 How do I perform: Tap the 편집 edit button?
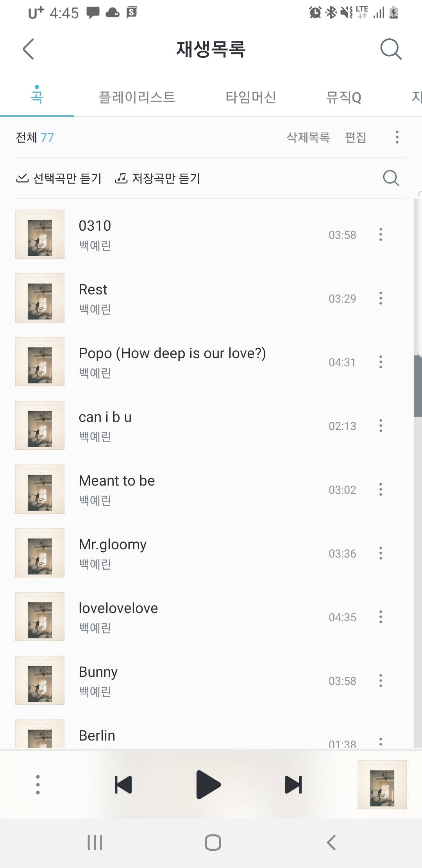point(356,137)
